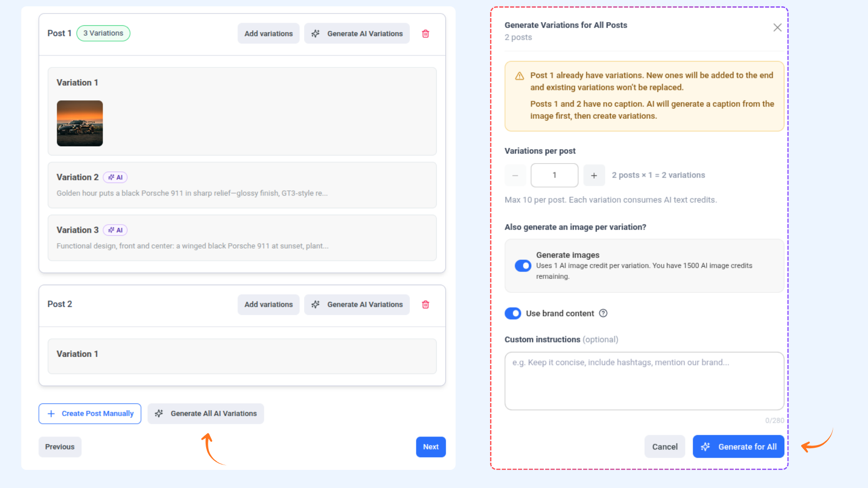Click the variations count number field
Image resolution: width=868 pixels, height=488 pixels.
(554, 175)
